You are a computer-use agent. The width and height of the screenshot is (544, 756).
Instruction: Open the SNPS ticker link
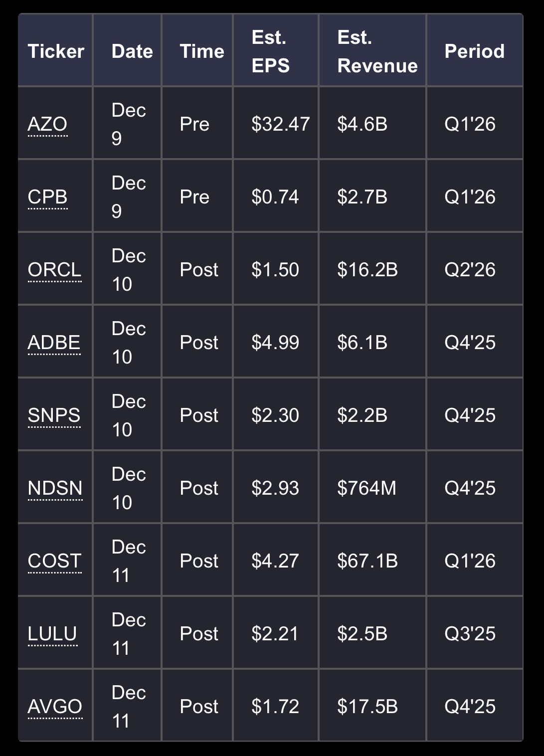pyautogui.click(x=54, y=415)
